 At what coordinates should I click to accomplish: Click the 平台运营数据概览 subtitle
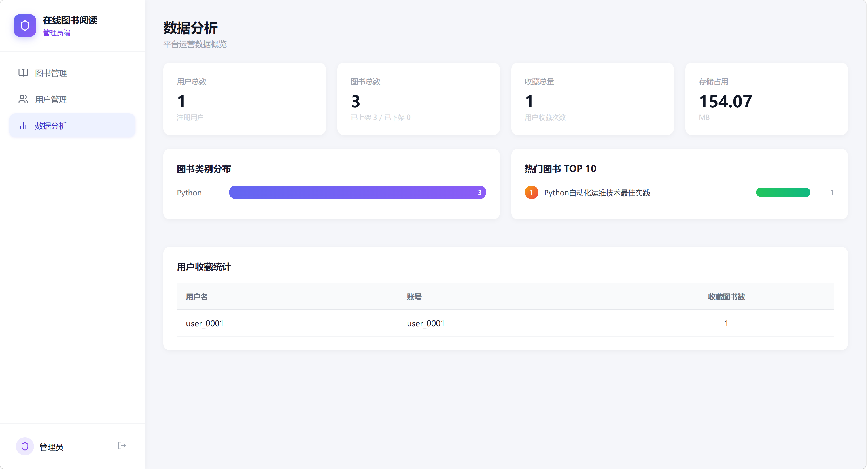coord(195,44)
